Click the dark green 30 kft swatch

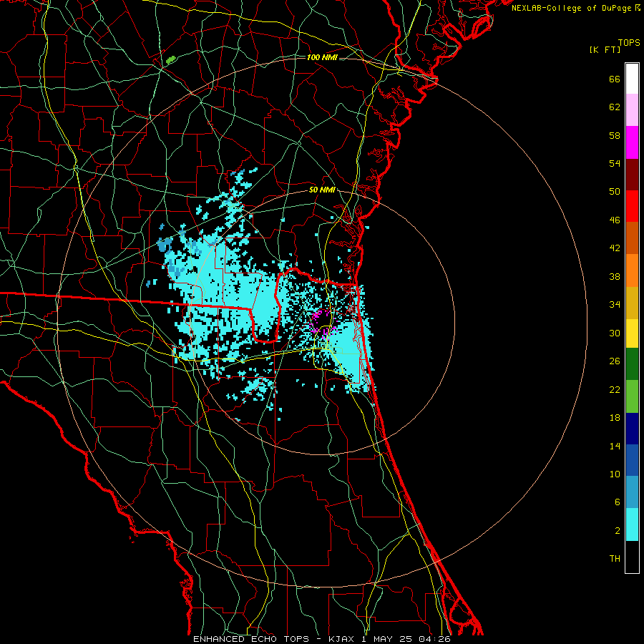(632, 364)
